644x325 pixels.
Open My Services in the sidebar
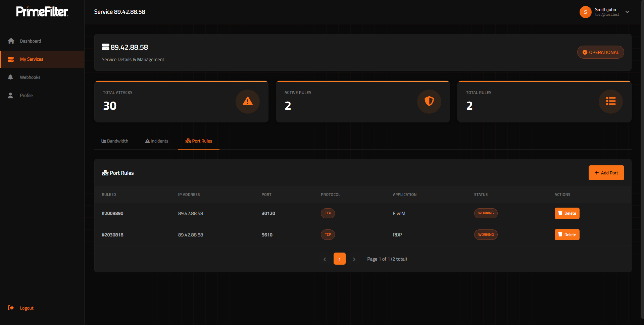[x=32, y=59]
